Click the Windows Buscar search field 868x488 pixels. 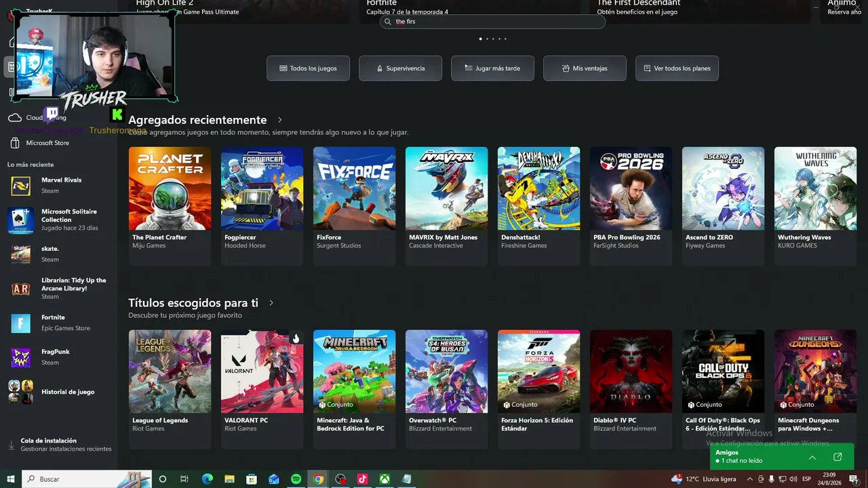click(x=86, y=479)
